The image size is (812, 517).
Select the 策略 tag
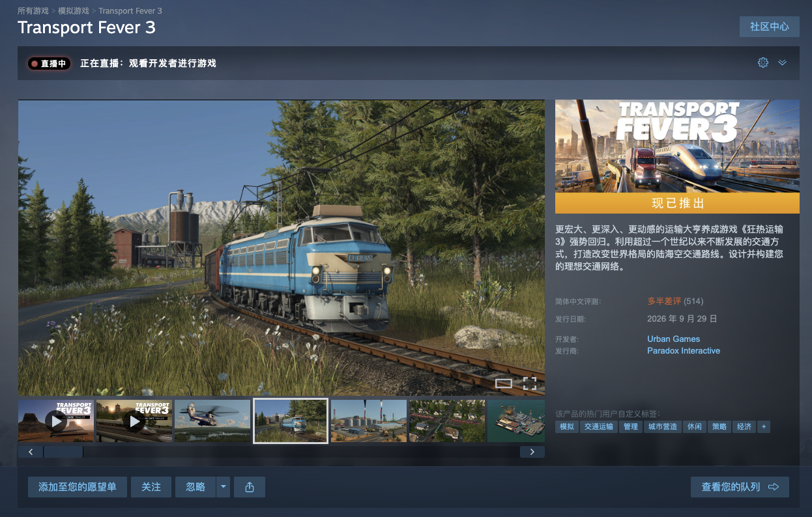click(719, 426)
